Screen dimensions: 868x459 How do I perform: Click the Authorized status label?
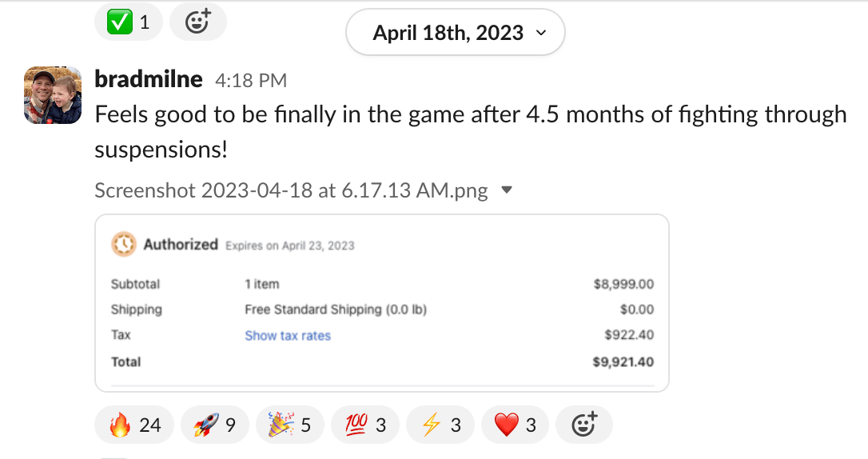coord(181,245)
